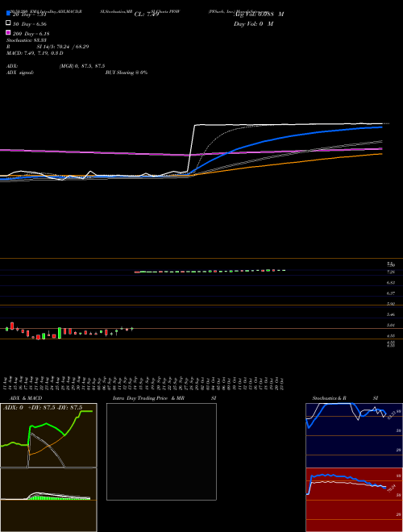
Task: Click the 5.46 price axis label
Action: point(391,314)
